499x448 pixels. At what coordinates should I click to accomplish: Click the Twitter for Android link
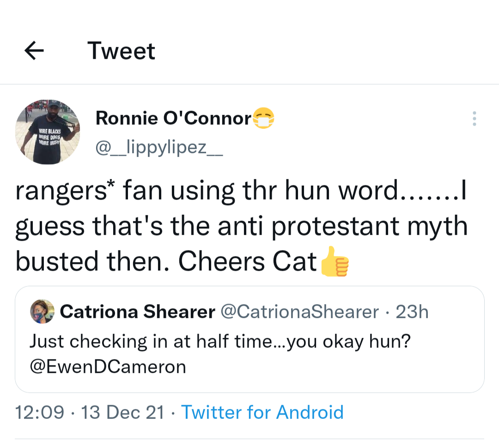click(262, 412)
